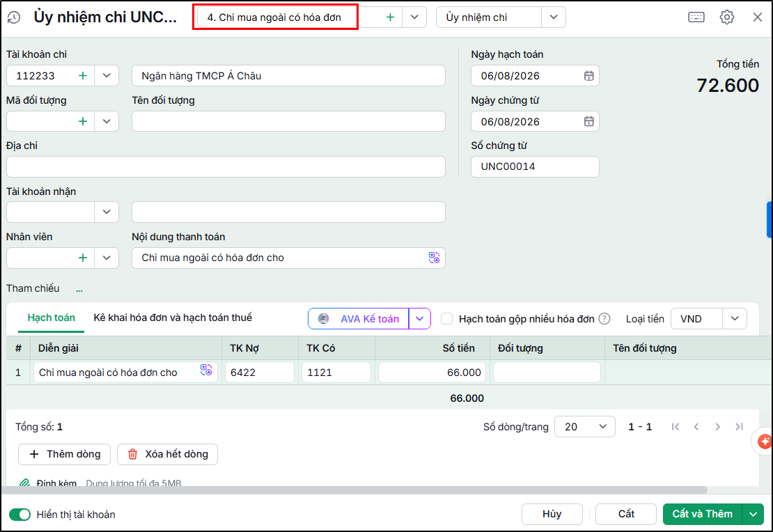Click the TK Nợ cell 6422
The width and height of the screenshot is (773, 532).
coord(260,373)
